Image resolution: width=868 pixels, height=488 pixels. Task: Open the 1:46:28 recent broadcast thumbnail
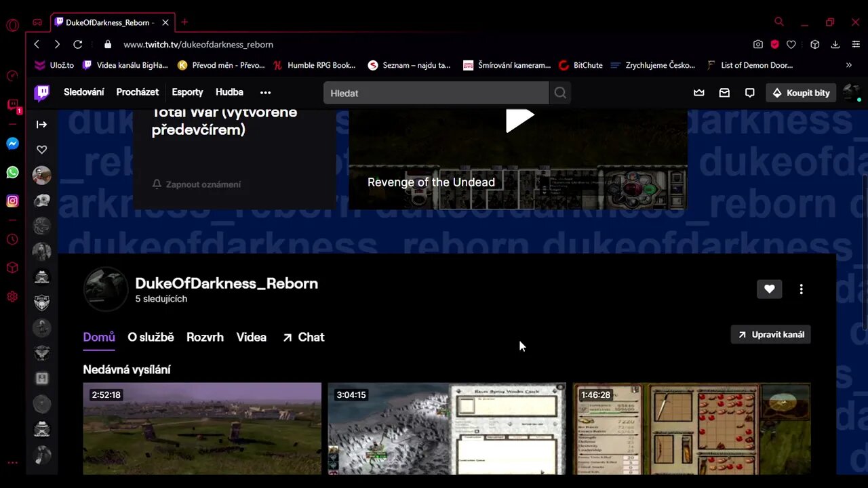[692, 428]
